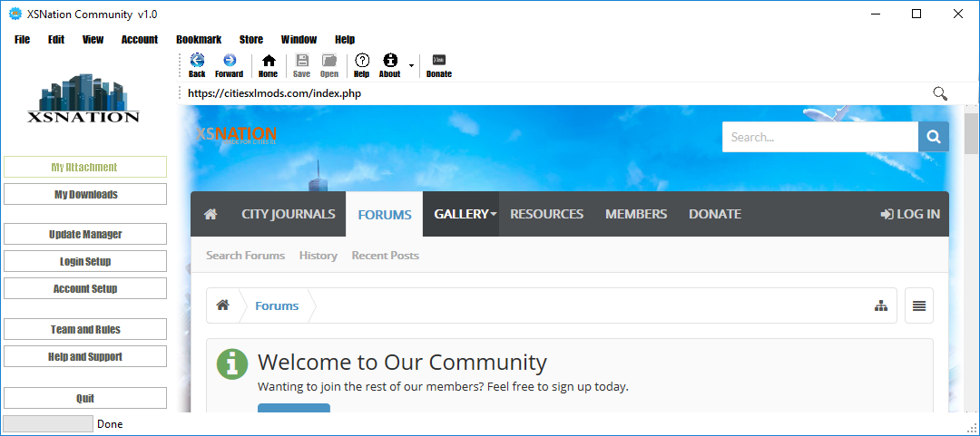Click the vertical scrollbar thumb
Viewport: 980px width, 436px height.
coord(971,133)
